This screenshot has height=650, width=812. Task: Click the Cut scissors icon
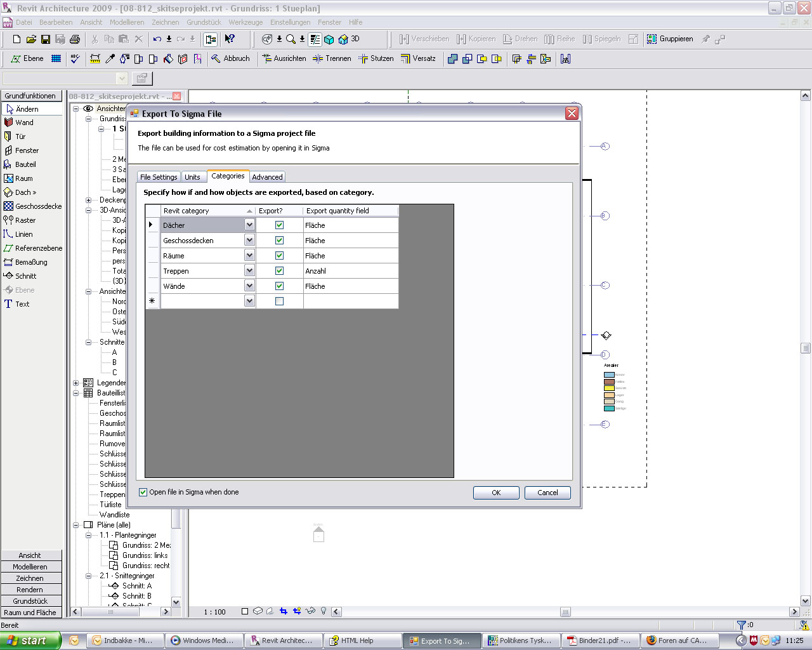pos(95,39)
